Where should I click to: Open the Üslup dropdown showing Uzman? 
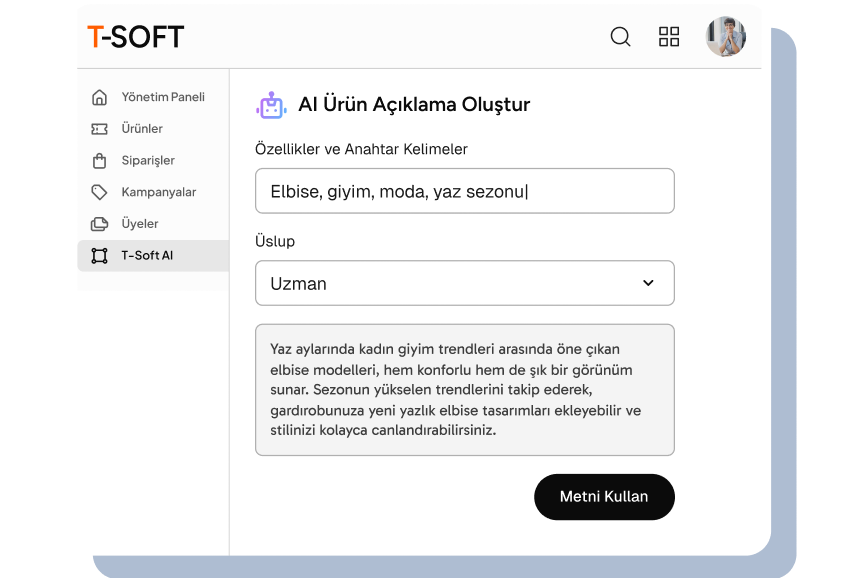(465, 283)
